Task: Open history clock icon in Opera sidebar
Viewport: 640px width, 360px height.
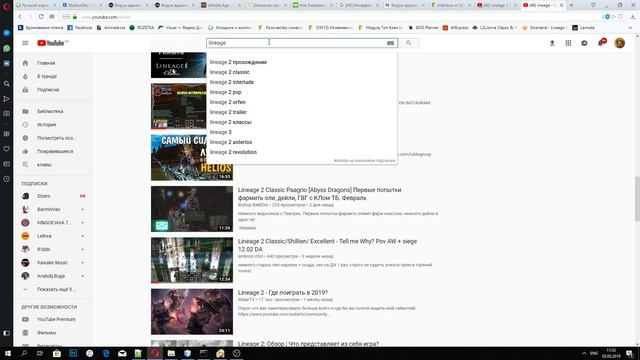Action: pos(7,179)
